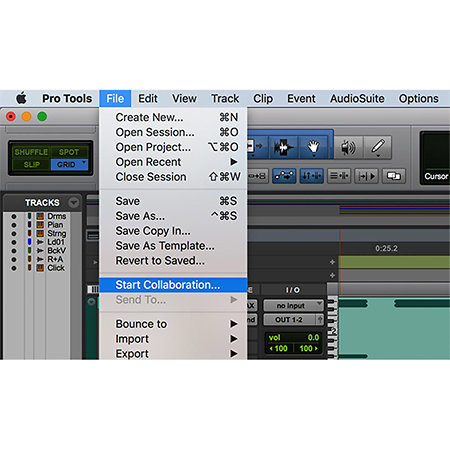Select the Selector waveform tool
Viewport: 450px width, 450px height.
pyautogui.click(x=283, y=147)
